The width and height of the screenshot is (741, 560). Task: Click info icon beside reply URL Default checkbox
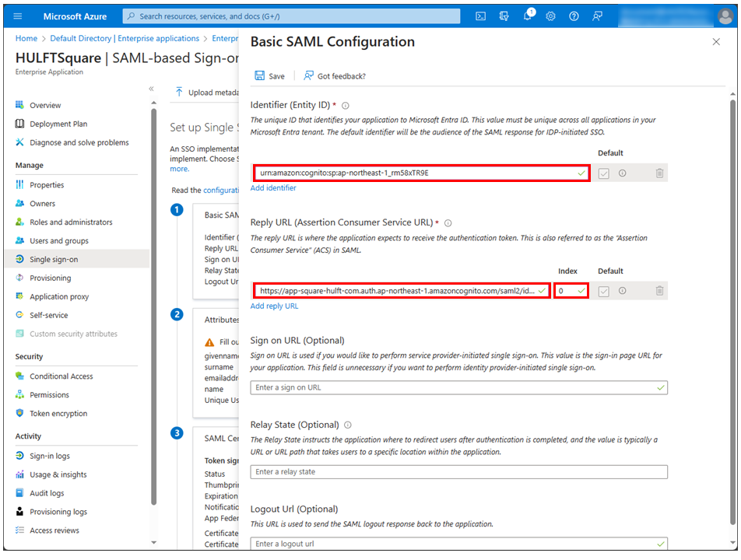tap(623, 291)
